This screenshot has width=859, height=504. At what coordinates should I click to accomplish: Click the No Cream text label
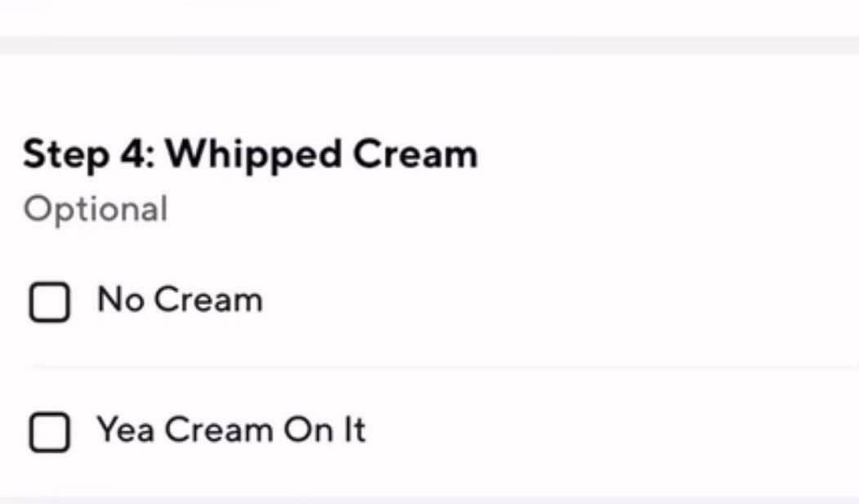click(179, 300)
